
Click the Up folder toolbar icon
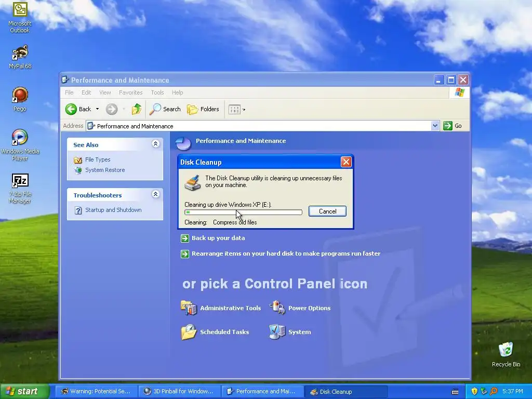pos(137,109)
